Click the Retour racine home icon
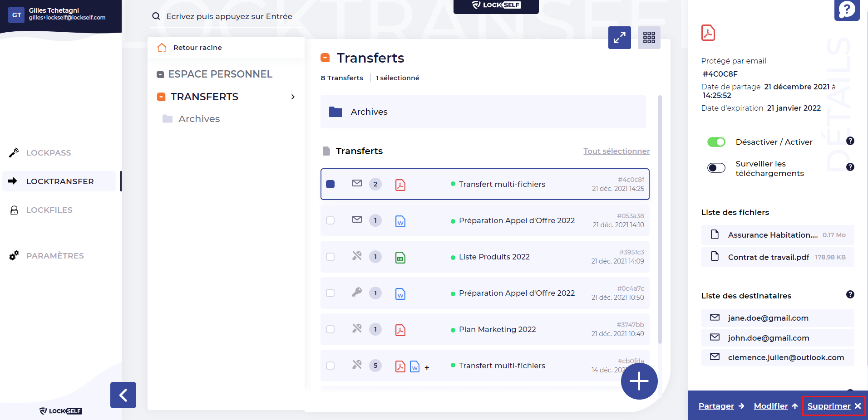868x420 pixels. 162,48
